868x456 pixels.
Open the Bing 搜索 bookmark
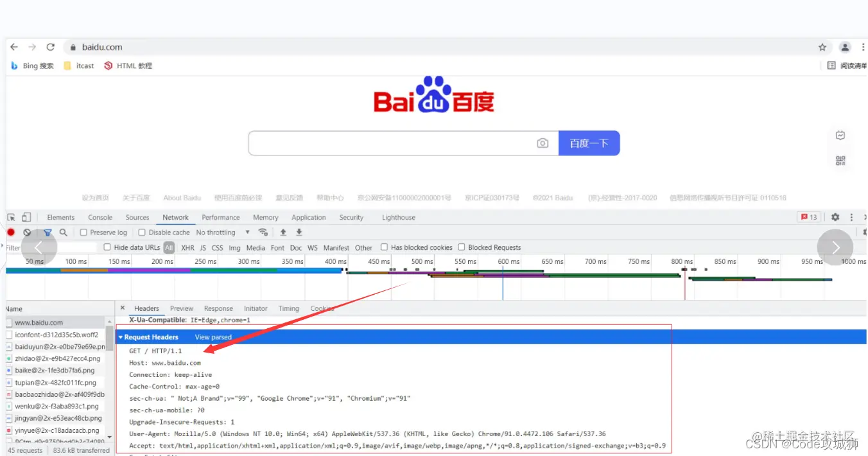(x=33, y=66)
